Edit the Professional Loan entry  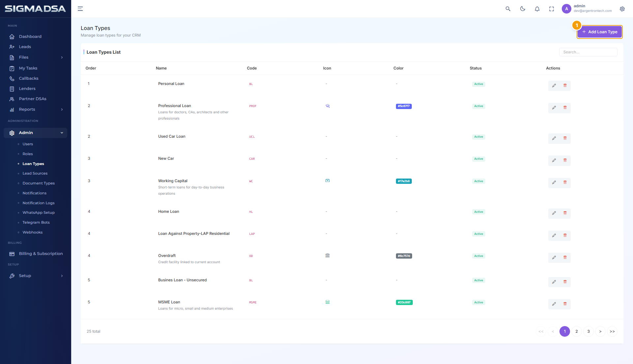pyautogui.click(x=554, y=108)
